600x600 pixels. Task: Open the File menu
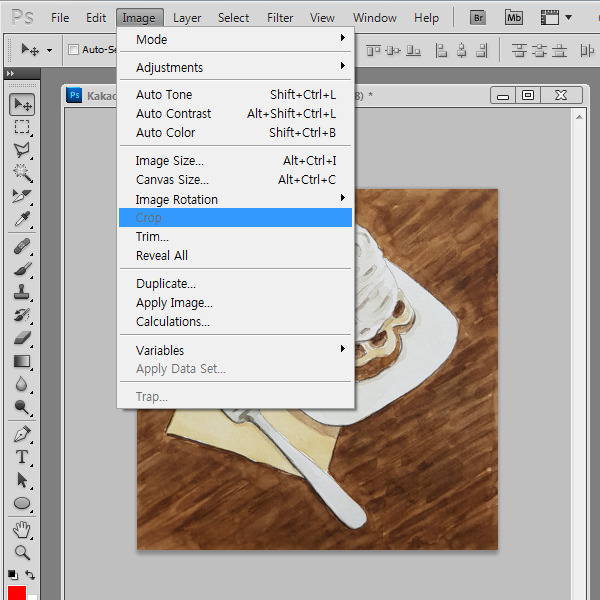coord(60,18)
